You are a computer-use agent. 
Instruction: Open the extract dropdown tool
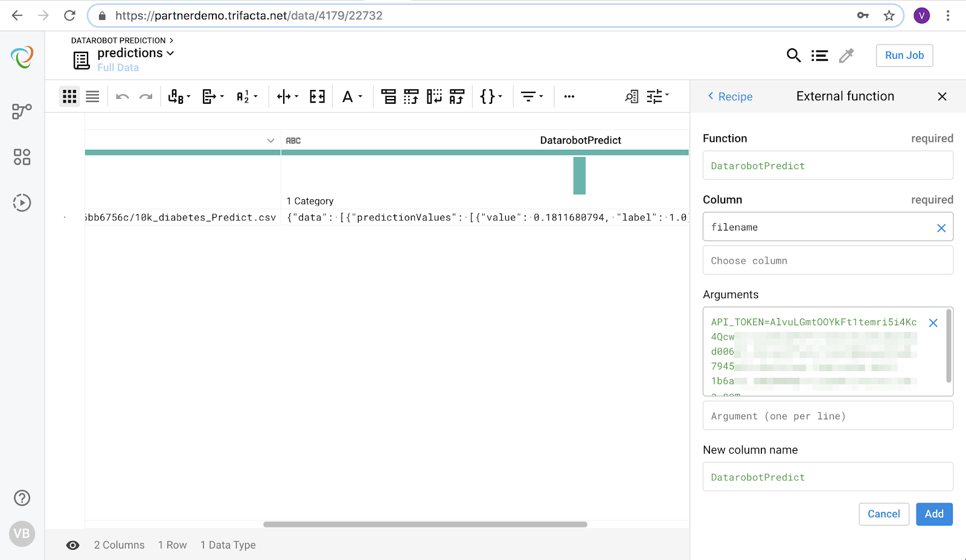pyautogui.click(x=213, y=97)
